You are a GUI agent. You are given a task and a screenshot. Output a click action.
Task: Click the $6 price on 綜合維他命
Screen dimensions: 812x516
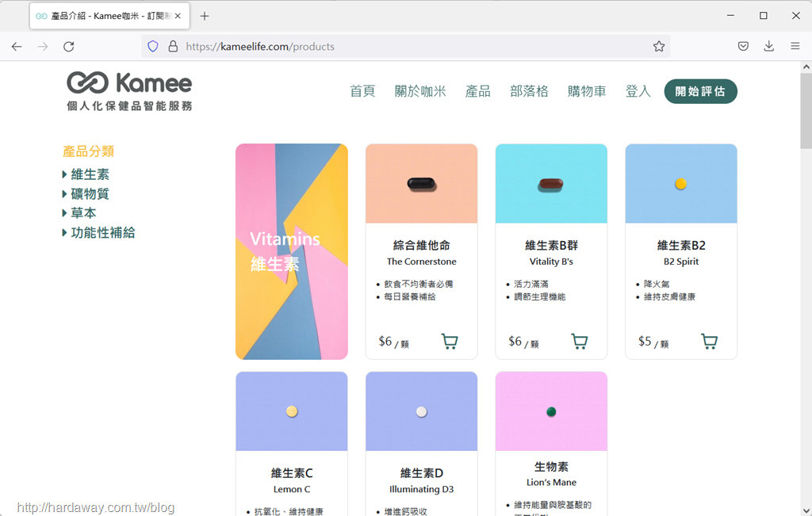(x=385, y=341)
